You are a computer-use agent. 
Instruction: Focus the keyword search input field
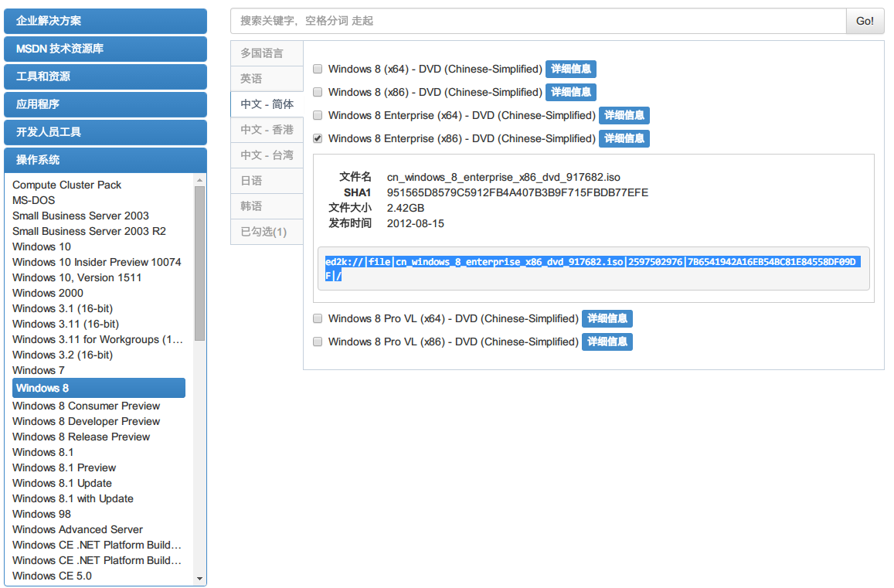539,21
